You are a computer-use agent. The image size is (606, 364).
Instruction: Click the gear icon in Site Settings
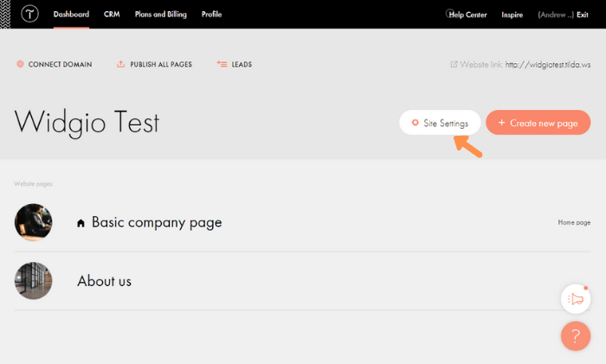(415, 123)
